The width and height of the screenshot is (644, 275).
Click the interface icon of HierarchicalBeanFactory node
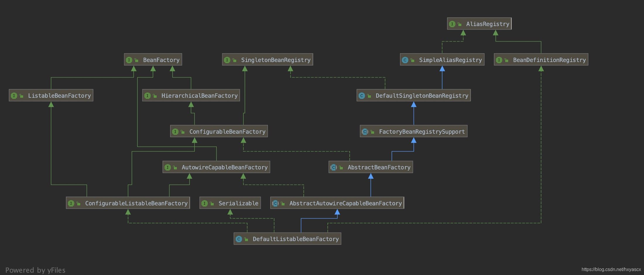148,96
